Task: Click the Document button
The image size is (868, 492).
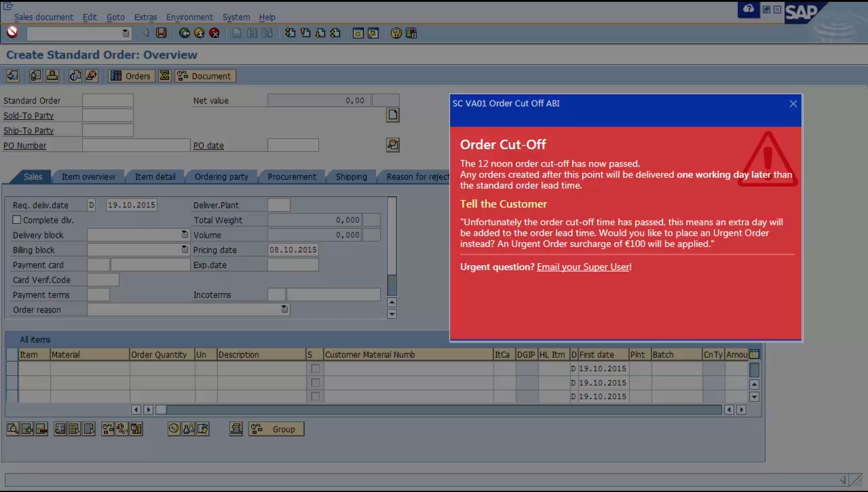Action: [205, 76]
